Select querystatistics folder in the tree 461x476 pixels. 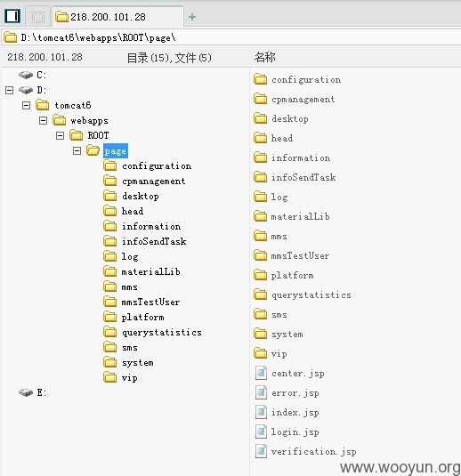pyautogui.click(x=162, y=333)
